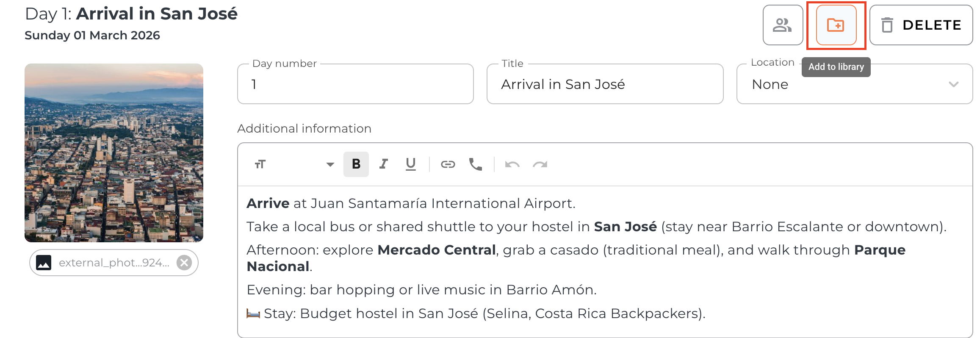980x338 pixels.
Task: Click the San José city photo thumbnail
Action: click(x=114, y=153)
